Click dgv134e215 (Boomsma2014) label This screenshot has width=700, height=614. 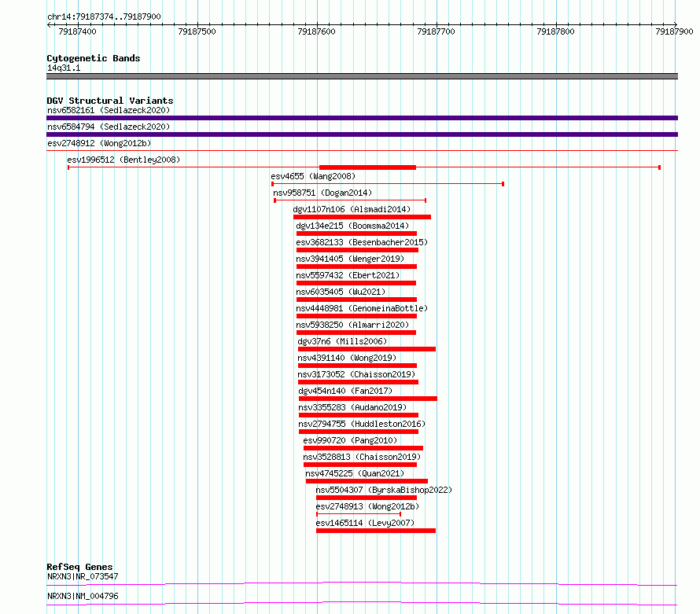[352, 226]
